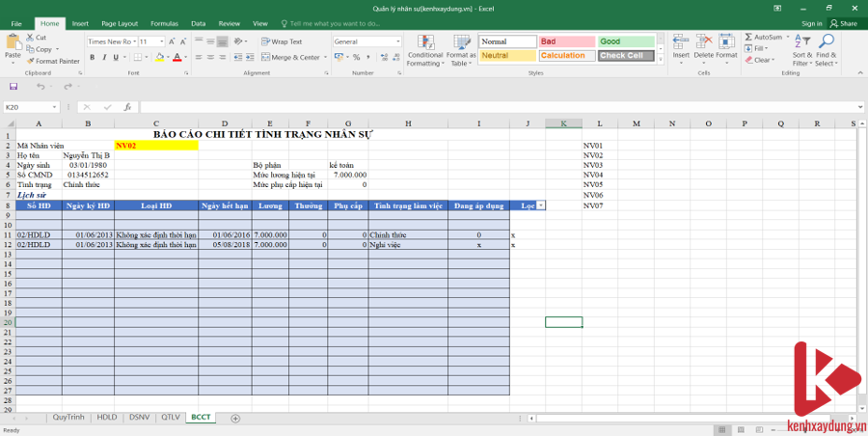The image size is (868, 436).
Task: Click the Delete cells icon
Action: pos(704,46)
